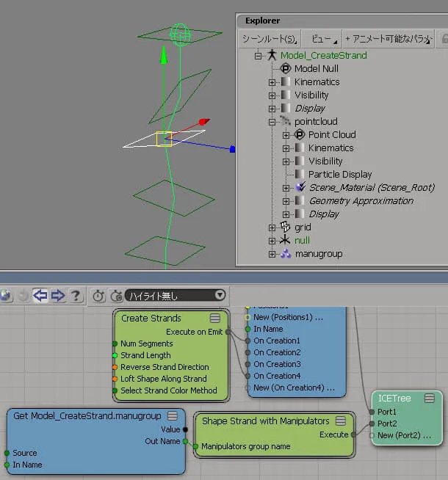Open Get Model_CreateStrand.manugroup node menu icon
448x480 pixels.
(173, 415)
